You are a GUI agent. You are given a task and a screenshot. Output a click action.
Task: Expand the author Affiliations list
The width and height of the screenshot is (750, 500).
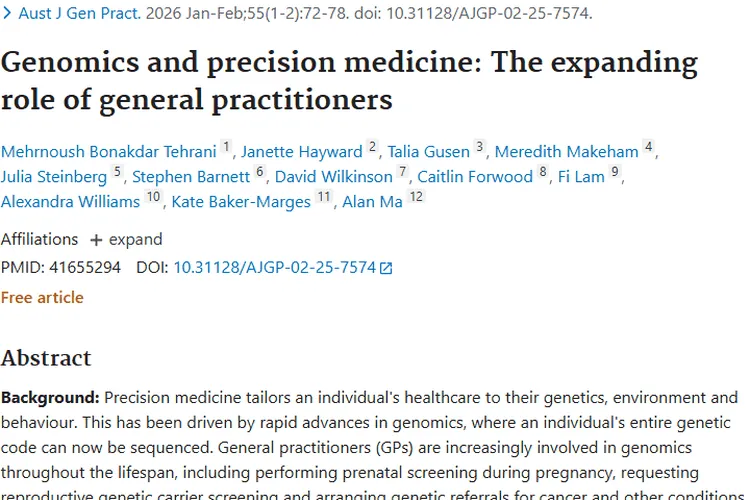click(126, 240)
